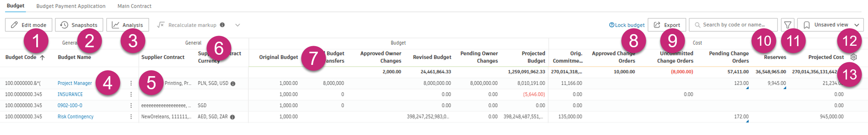Select the 24,461,864.33 revised budget total

click(x=436, y=72)
